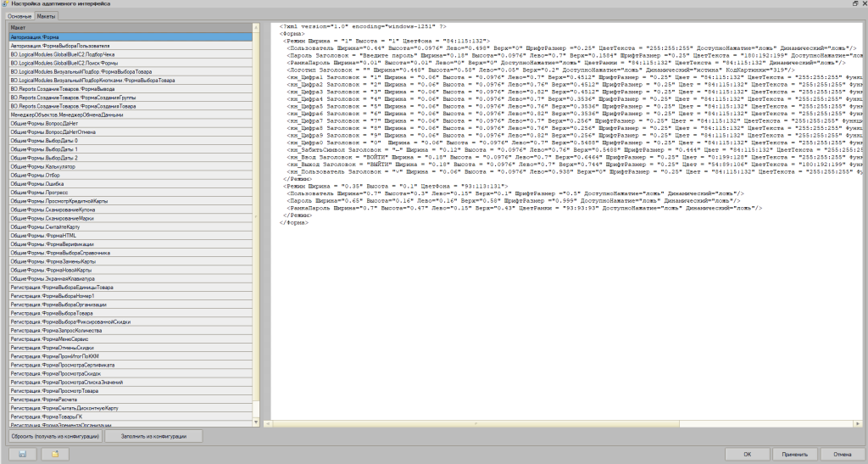The width and height of the screenshot is (868, 464).
Task: Click the application icon in the title bar
Action: [5, 5]
